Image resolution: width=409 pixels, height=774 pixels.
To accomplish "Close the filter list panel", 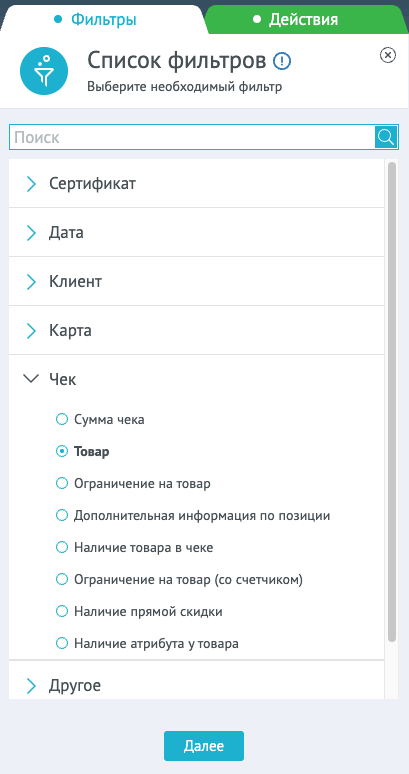I will [x=388, y=55].
